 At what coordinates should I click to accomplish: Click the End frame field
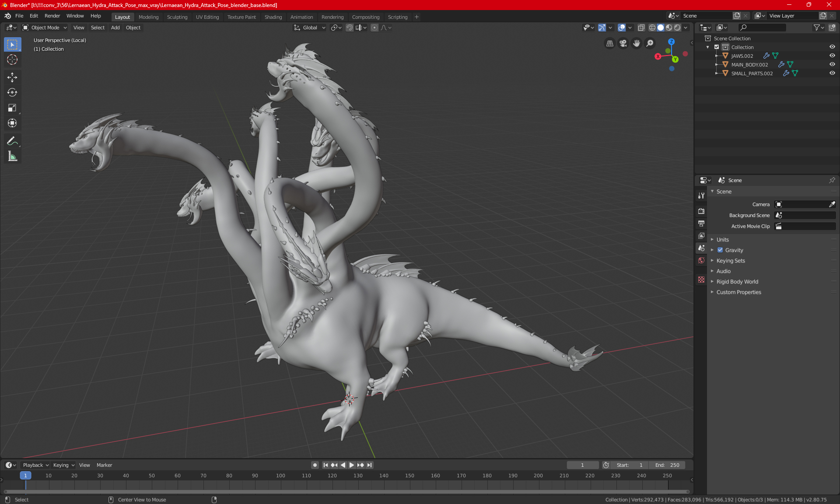pos(667,465)
